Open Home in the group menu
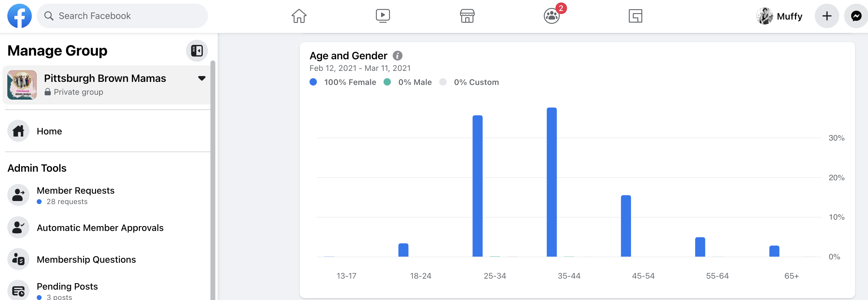The width and height of the screenshot is (868, 300). [106, 131]
